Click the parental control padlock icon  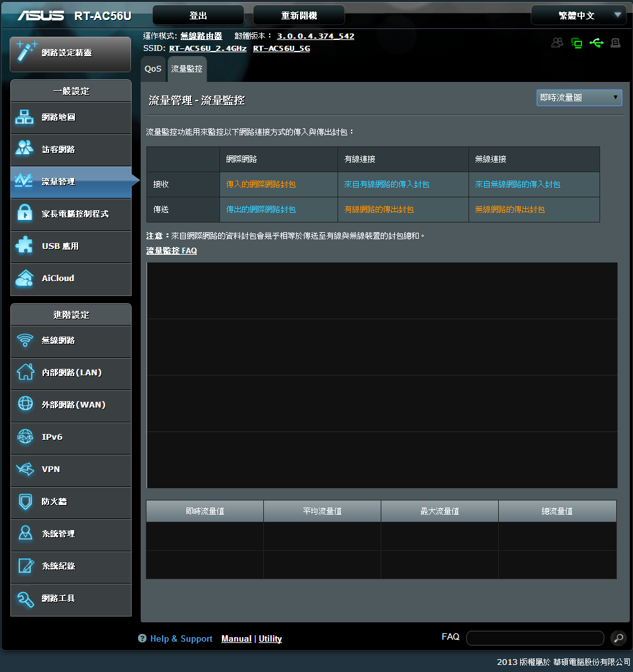pyautogui.click(x=25, y=213)
